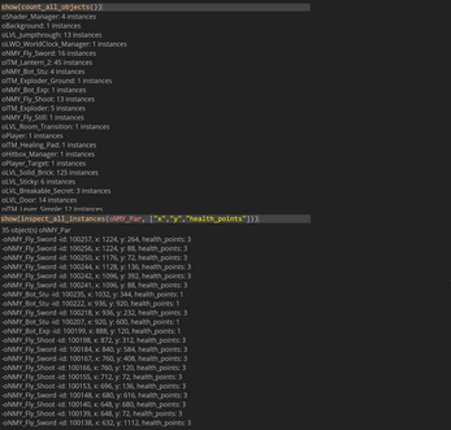Screen dimensions: 451x430
Task: Select the 'oNMY_Fly_Still: 1 instances' line
Action: click(43, 118)
